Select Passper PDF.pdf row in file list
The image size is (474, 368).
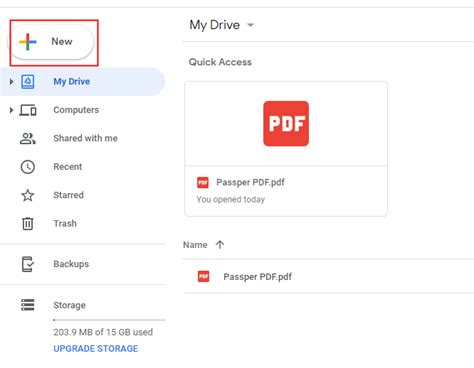point(328,277)
